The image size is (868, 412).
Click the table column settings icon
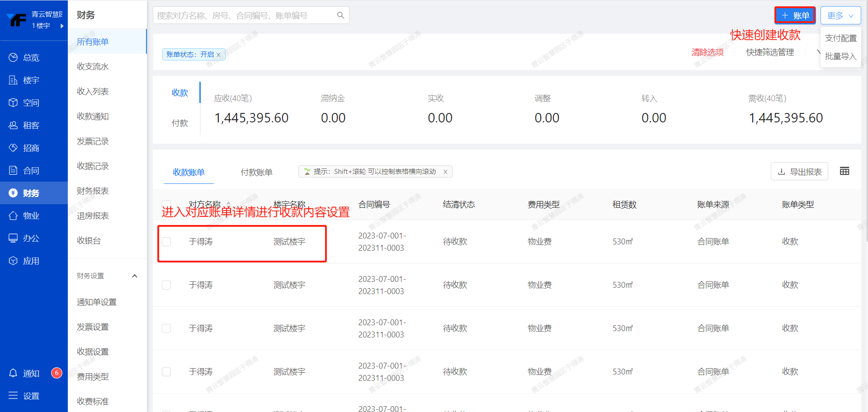point(844,171)
